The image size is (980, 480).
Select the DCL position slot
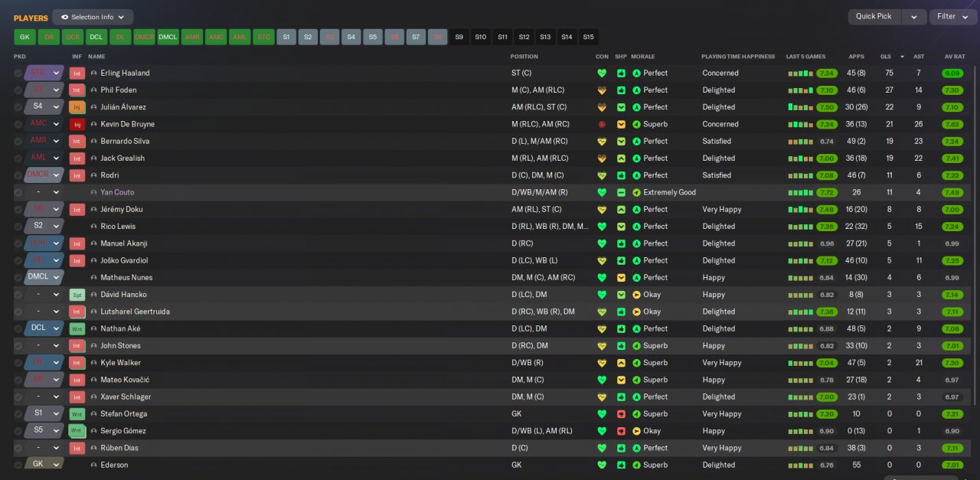(x=96, y=37)
